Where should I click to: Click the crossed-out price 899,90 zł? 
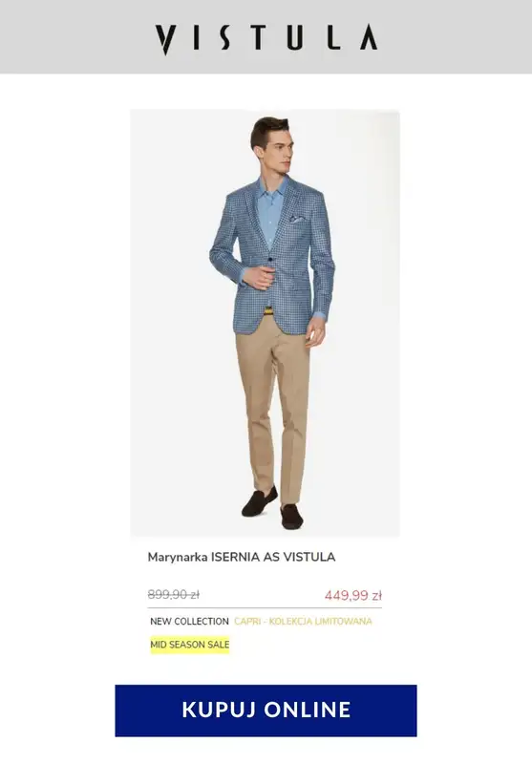point(174,594)
